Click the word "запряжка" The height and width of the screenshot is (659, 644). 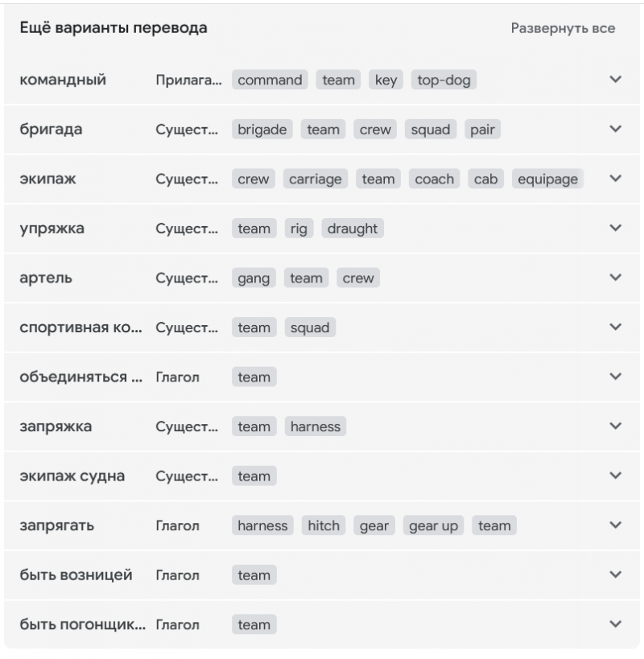(x=56, y=426)
